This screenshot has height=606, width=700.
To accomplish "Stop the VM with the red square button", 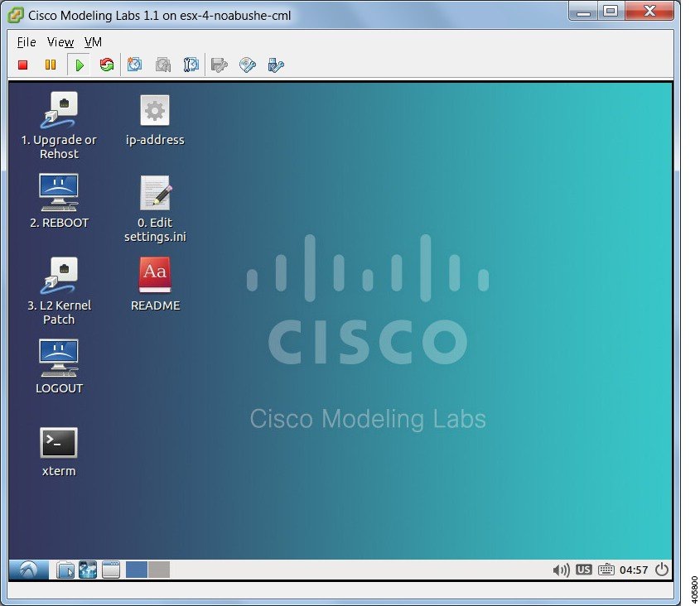I will (22, 65).
